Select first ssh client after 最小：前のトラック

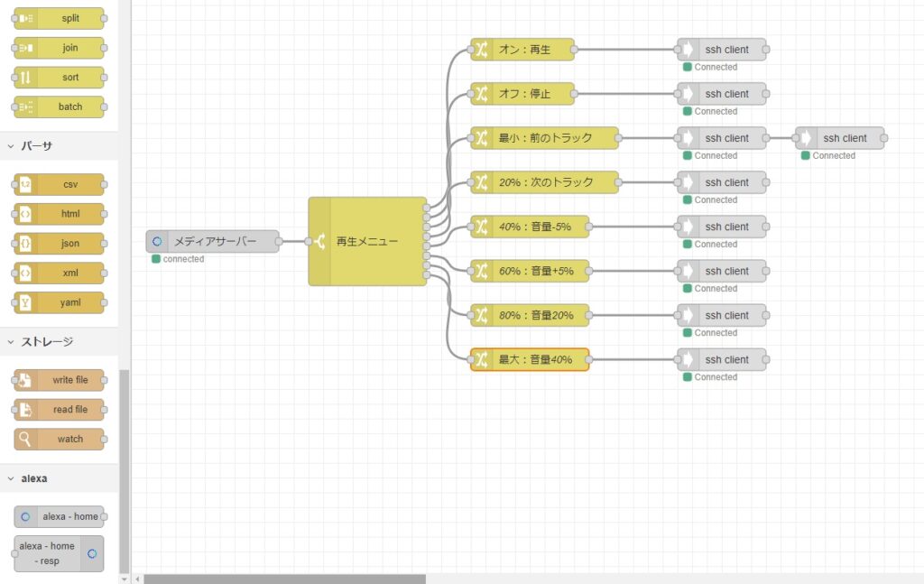pos(722,138)
